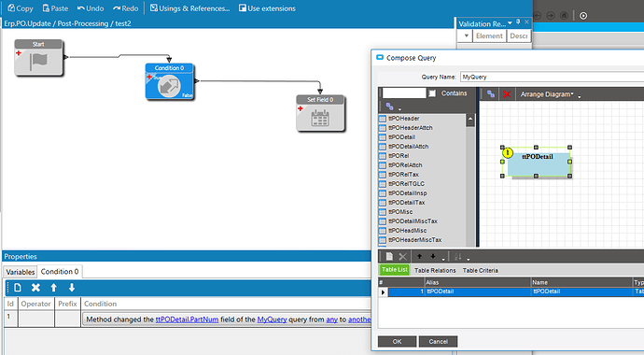Select ttPORelAttch in the table list

[x=405, y=165]
